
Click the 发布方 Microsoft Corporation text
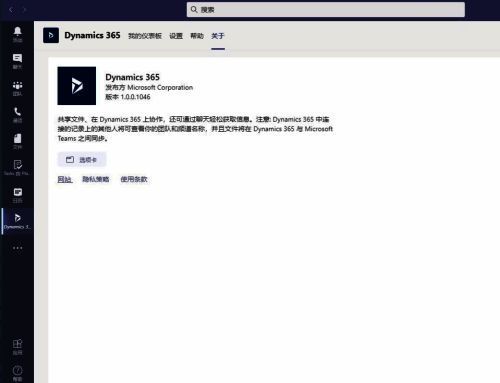(149, 87)
